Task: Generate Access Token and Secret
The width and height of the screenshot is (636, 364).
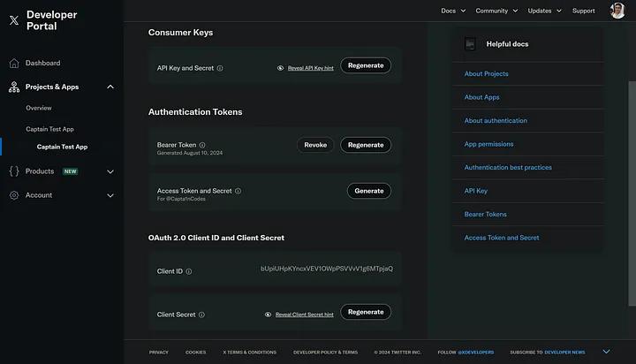Action: tap(368, 191)
